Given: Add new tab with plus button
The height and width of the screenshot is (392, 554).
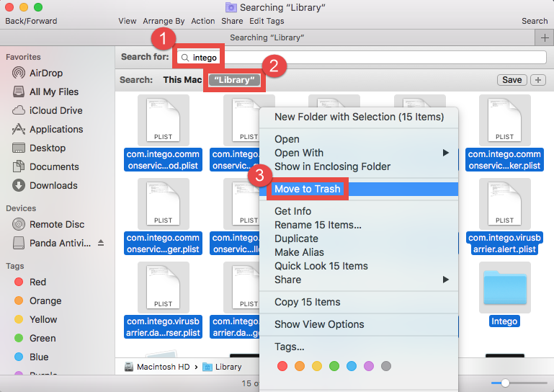Looking at the screenshot, I should pyautogui.click(x=545, y=37).
